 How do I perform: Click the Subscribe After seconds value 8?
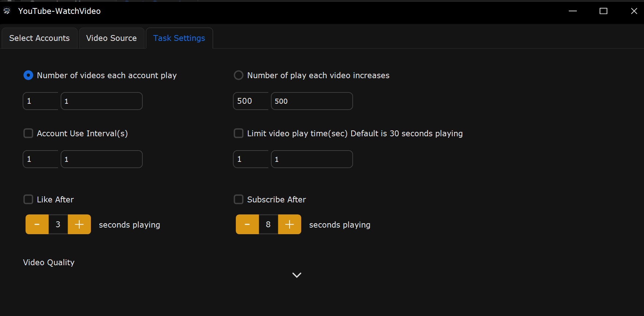pyautogui.click(x=268, y=224)
